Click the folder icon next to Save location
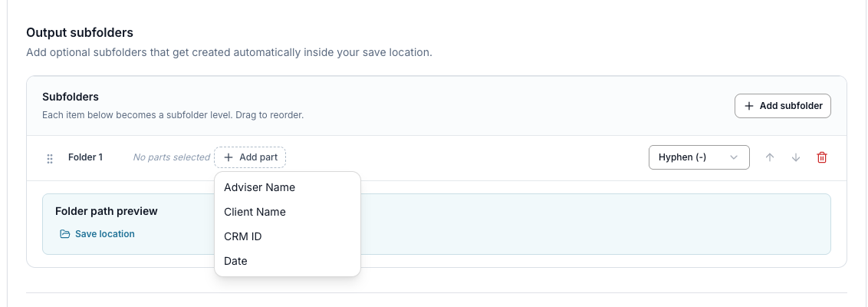This screenshot has width=868, height=307. pyautogui.click(x=64, y=234)
